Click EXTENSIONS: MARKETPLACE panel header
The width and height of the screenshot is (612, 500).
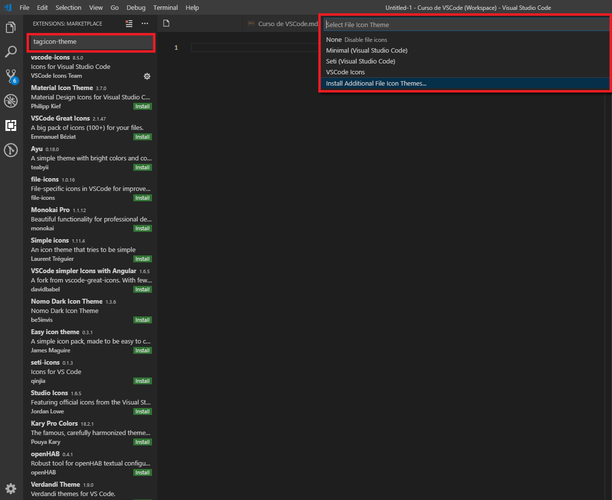point(68,24)
